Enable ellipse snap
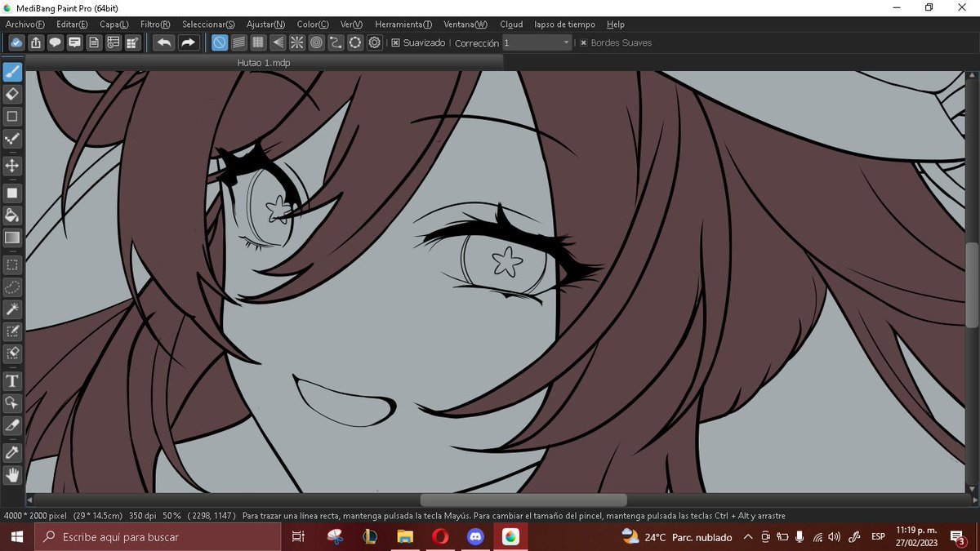This screenshot has height=551, width=980. 355,42
